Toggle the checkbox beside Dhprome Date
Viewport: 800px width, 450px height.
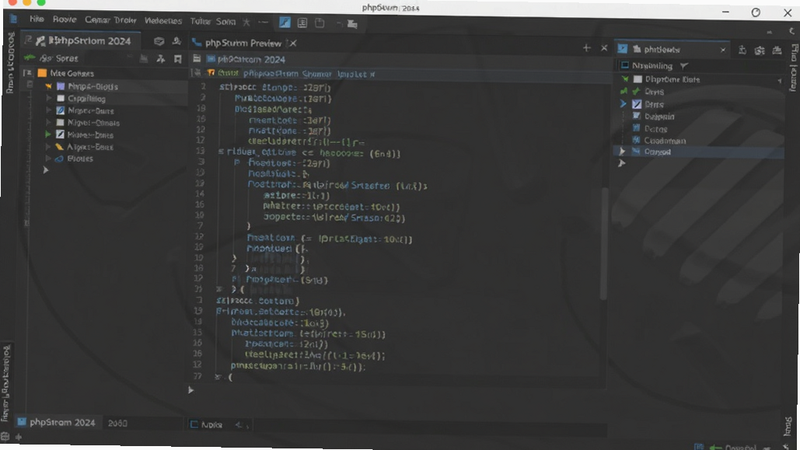pyautogui.click(x=638, y=80)
